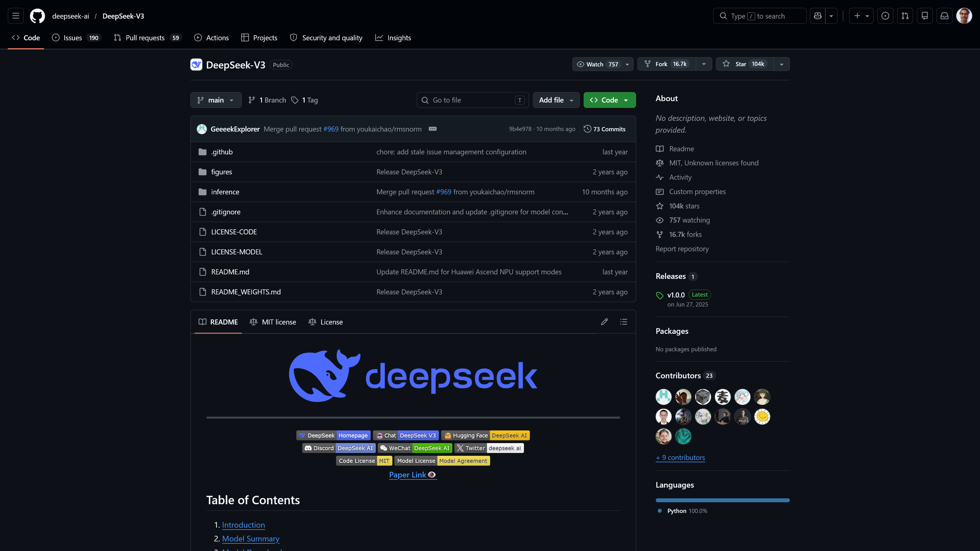Click the v1.0.0 release tag icon
Image resolution: width=980 pixels, height=551 pixels.
coord(660,295)
